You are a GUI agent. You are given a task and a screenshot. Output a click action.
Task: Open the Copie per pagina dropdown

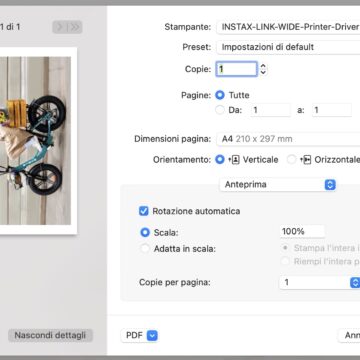pyautogui.click(x=320, y=283)
